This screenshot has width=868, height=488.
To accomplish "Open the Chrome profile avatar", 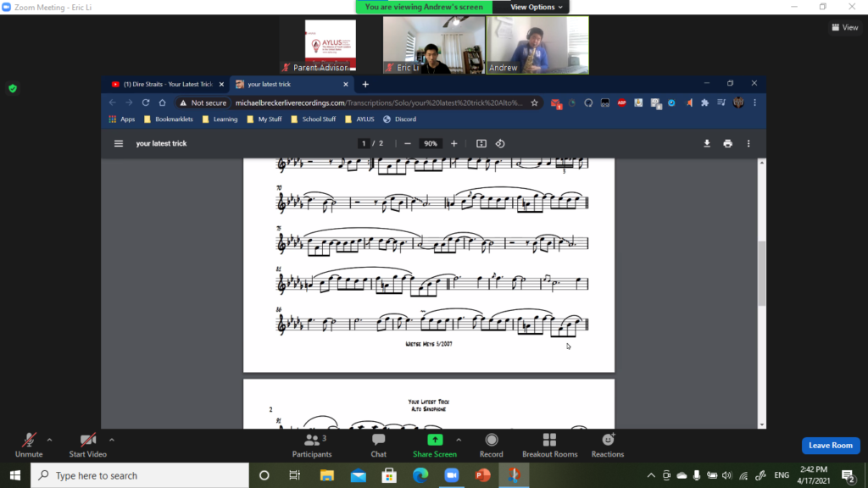I will (738, 103).
